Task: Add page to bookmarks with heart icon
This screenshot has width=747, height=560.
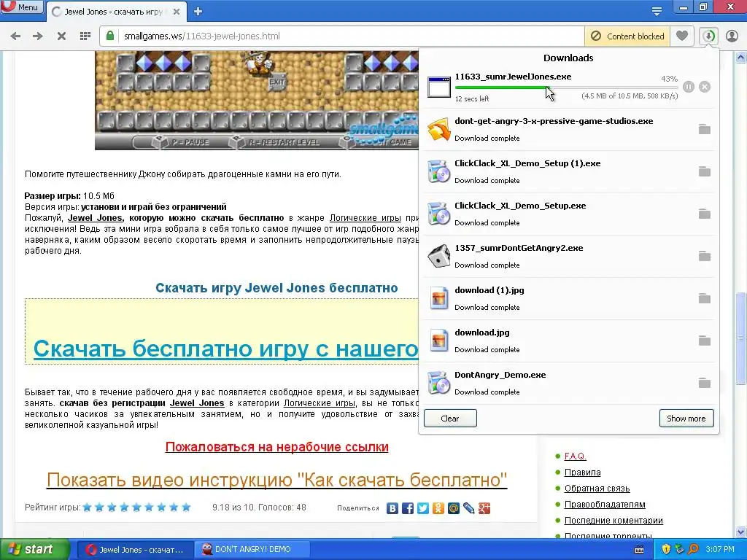Action: [682, 36]
